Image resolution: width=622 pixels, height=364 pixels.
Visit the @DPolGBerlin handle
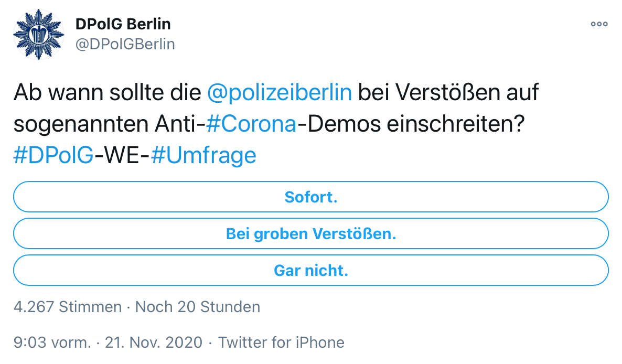click(x=125, y=45)
